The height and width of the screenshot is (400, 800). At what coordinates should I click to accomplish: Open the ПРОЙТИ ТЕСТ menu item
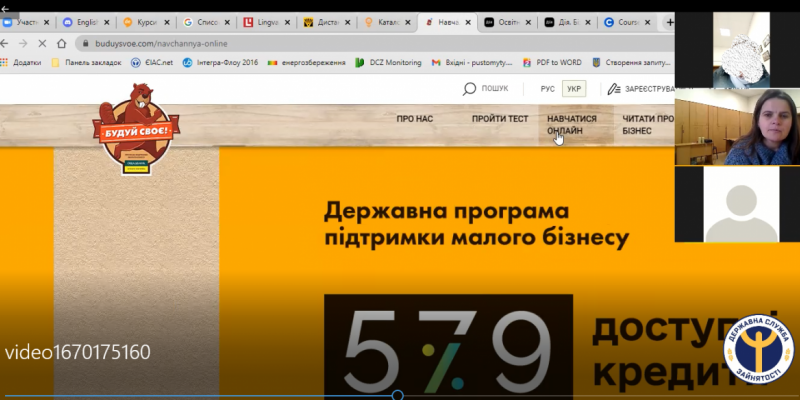pos(500,118)
